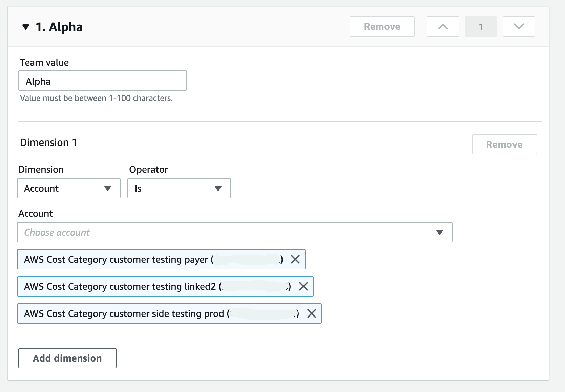565x392 pixels.
Task: Click the 1. Alpha section heading
Action: click(59, 27)
